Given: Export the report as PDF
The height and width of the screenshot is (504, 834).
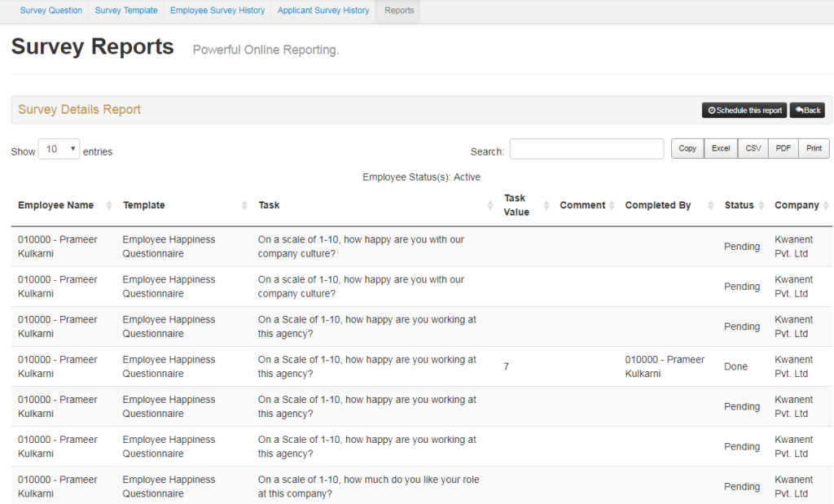Looking at the screenshot, I should point(783,148).
